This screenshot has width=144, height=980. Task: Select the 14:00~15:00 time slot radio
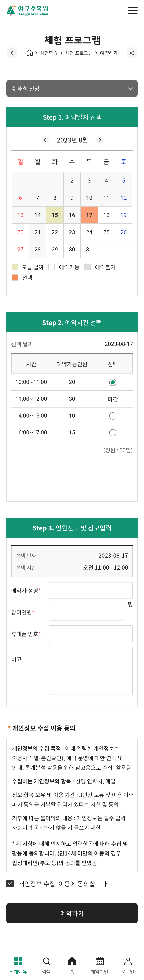(112, 416)
